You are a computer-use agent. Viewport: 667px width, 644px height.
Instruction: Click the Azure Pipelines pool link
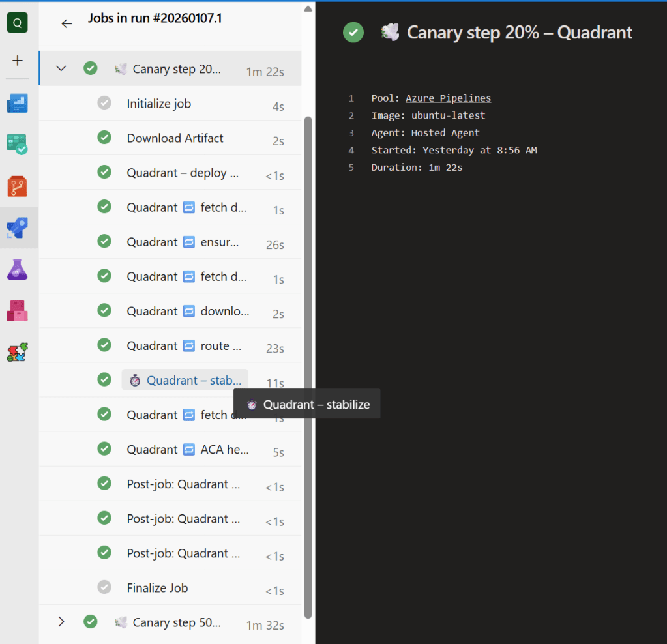tap(448, 98)
